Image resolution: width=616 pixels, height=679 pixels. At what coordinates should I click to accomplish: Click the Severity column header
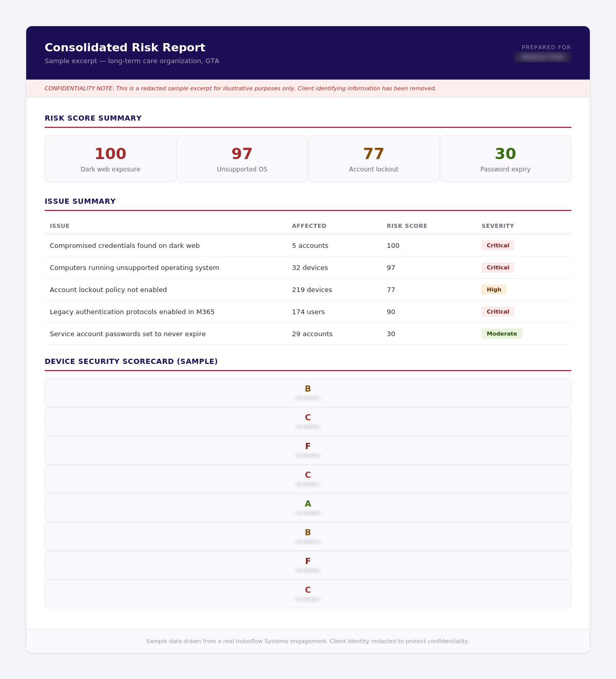click(498, 226)
